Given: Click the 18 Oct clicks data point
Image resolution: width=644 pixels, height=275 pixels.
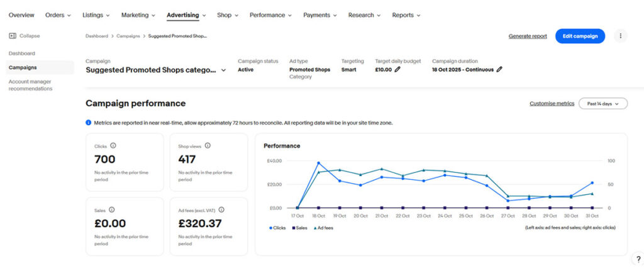Looking at the screenshot, I should (318, 163).
